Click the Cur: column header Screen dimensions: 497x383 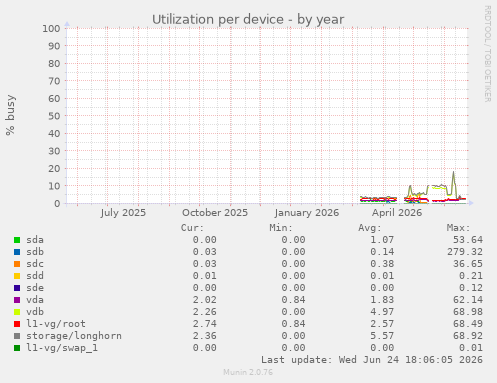tap(192, 228)
